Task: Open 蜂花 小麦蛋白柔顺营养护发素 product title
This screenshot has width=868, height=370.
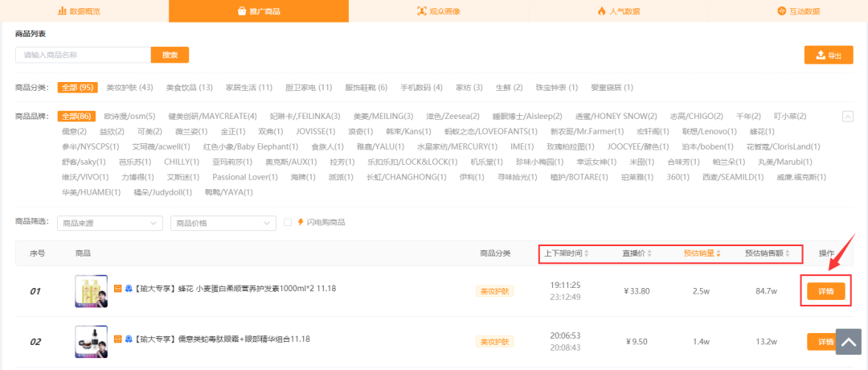Action: (x=235, y=288)
